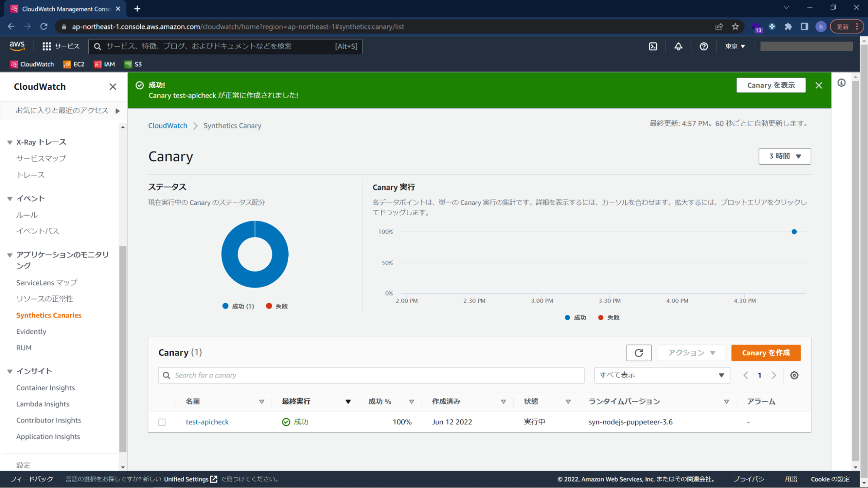Viewport: 868px width, 488px height.
Task: Collapse the インサイト section
Action: coord(10,372)
